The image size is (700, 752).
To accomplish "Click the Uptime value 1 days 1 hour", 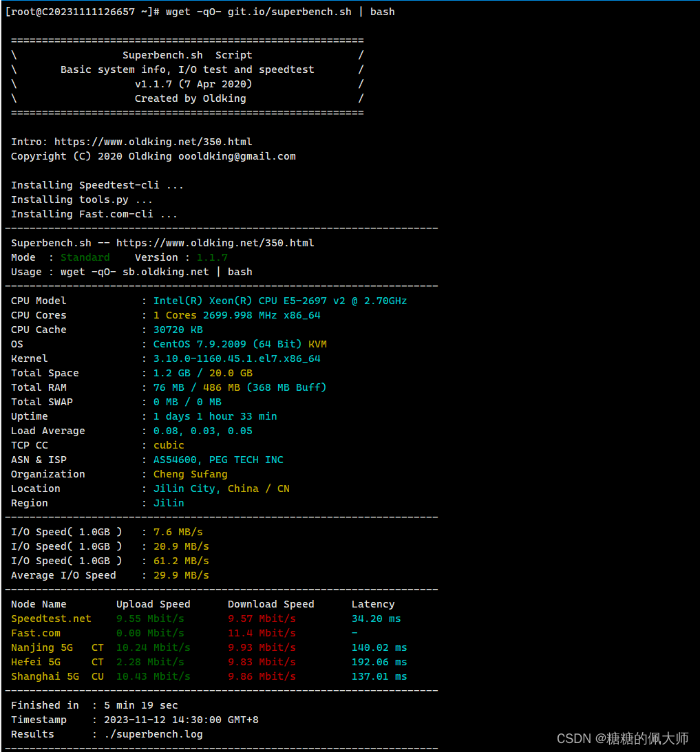I will (215, 416).
